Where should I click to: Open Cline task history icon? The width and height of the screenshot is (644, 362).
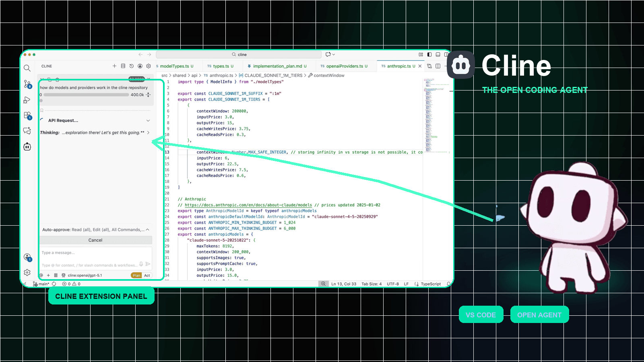click(x=132, y=66)
